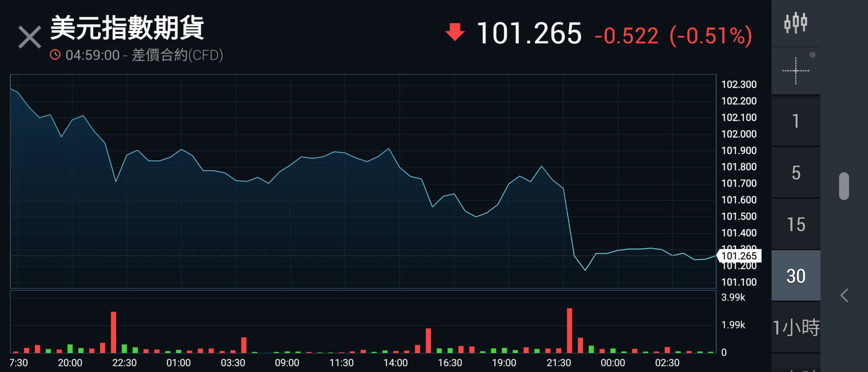Image resolution: width=868 pixels, height=372 pixels.
Task: Click the red clock icon beside 04:59:00
Action: pos(55,55)
